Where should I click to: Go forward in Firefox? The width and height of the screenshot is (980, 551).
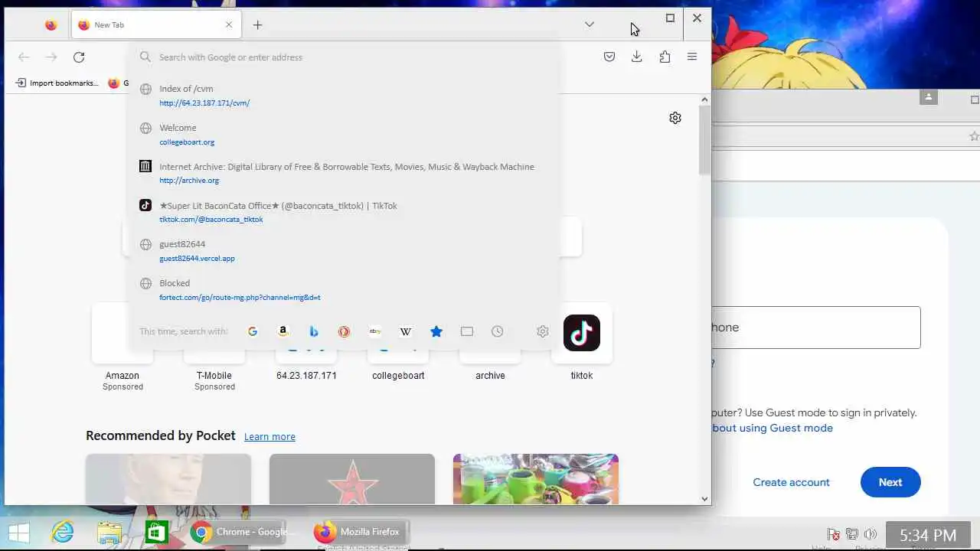point(51,57)
